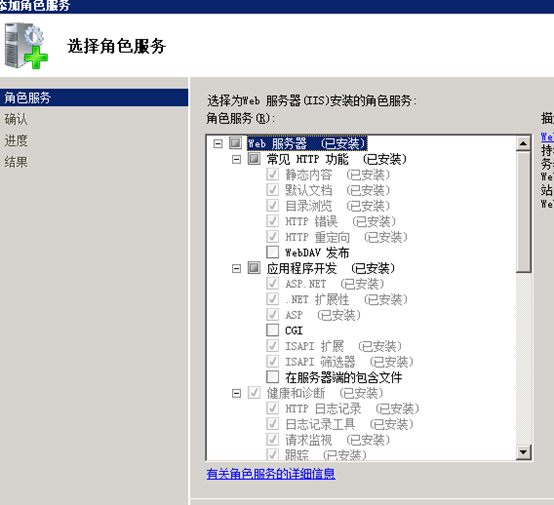
Task: Collapse the 常见 HTTP 功能 node
Action: pyautogui.click(x=236, y=159)
